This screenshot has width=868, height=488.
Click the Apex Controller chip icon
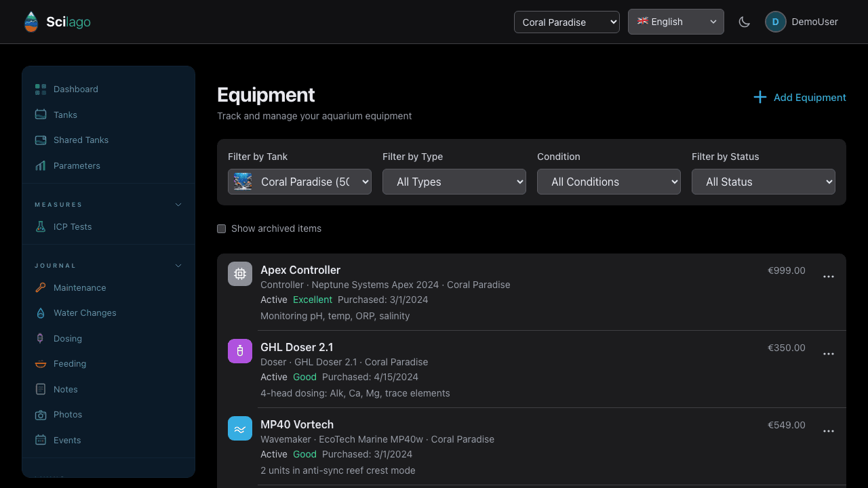pos(240,274)
